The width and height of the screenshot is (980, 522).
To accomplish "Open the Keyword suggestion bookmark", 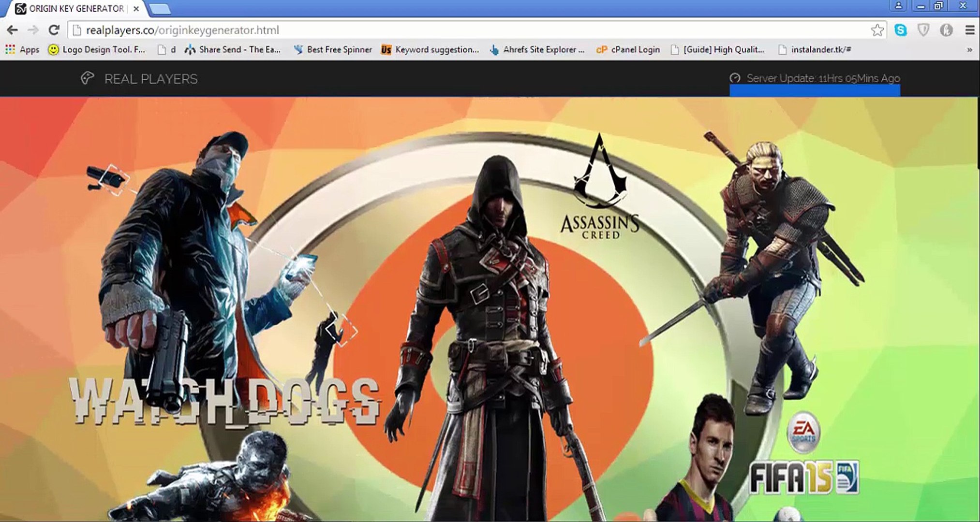I will [x=430, y=49].
